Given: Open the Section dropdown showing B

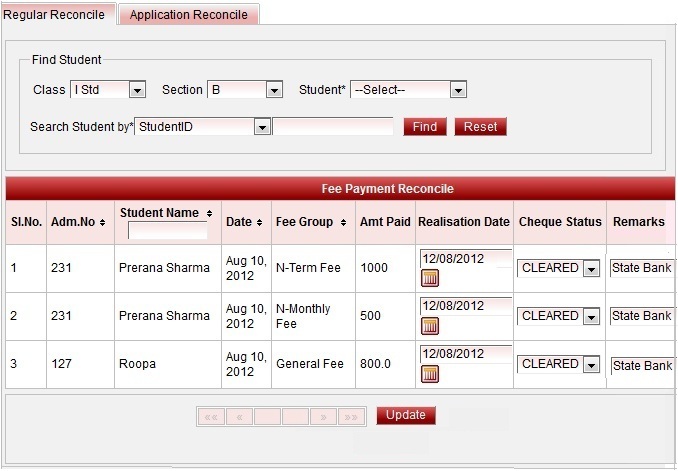Looking at the screenshot, I should point(274,90).
